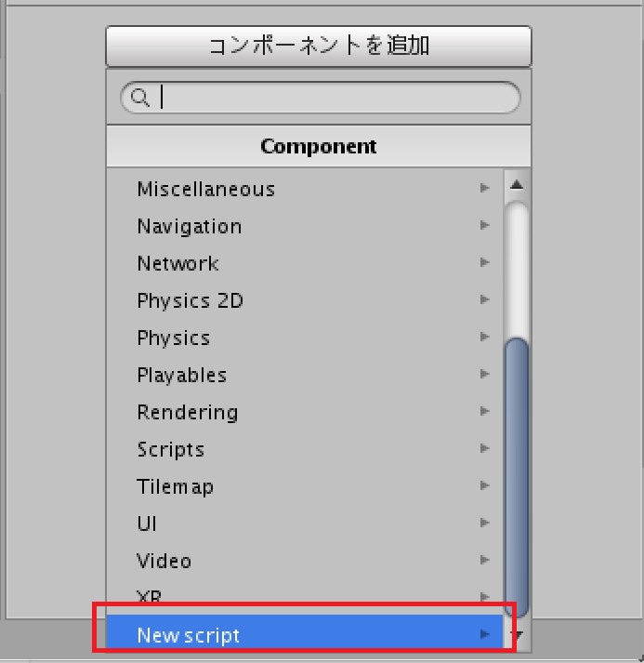Click the Component header bar

[318, 147]
